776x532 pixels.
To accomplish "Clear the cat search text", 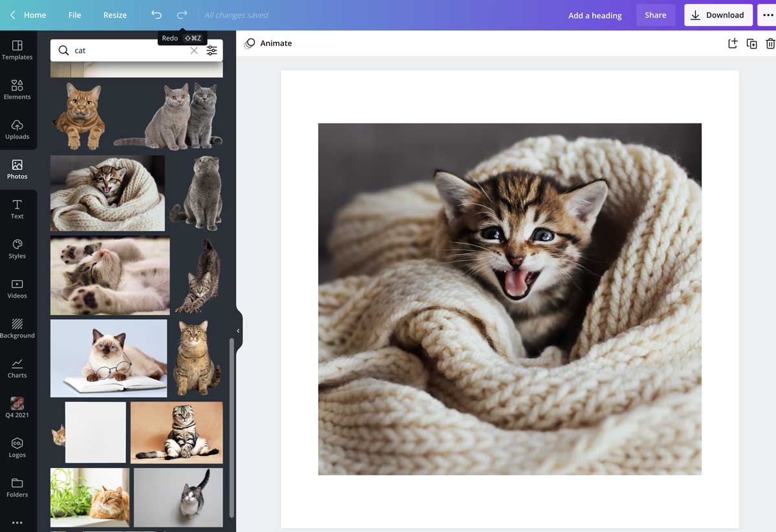I will [193, 50].
